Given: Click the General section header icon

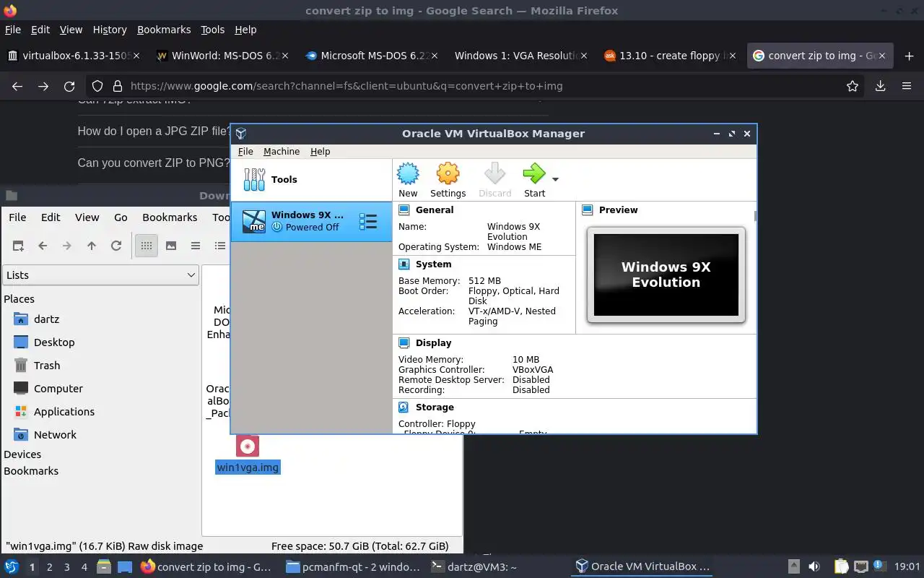Looking at the screenshot, I should (404, 210).
